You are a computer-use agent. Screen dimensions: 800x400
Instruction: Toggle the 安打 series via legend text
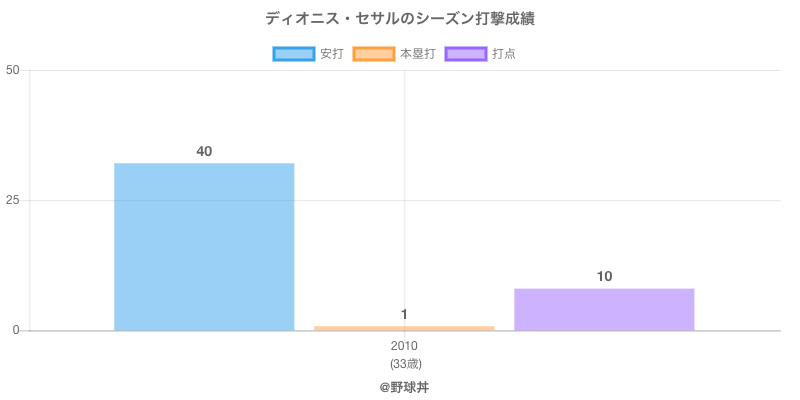pyautogui.click(x=331, y=54)
